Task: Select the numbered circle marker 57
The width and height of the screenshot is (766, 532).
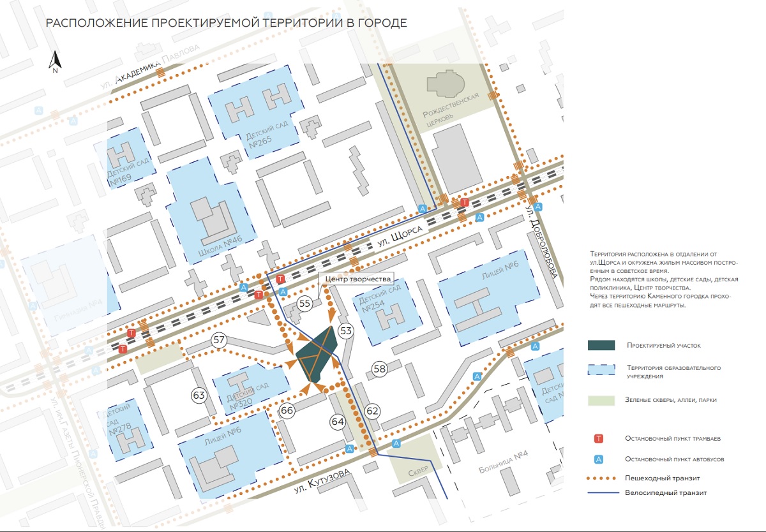Action: click(x=219, y=340)
